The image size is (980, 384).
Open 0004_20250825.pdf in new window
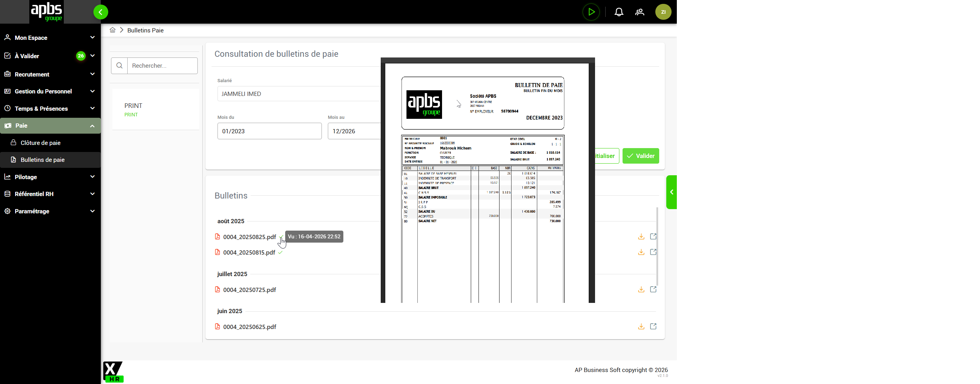pyautogui.click(x=653, y=236)
